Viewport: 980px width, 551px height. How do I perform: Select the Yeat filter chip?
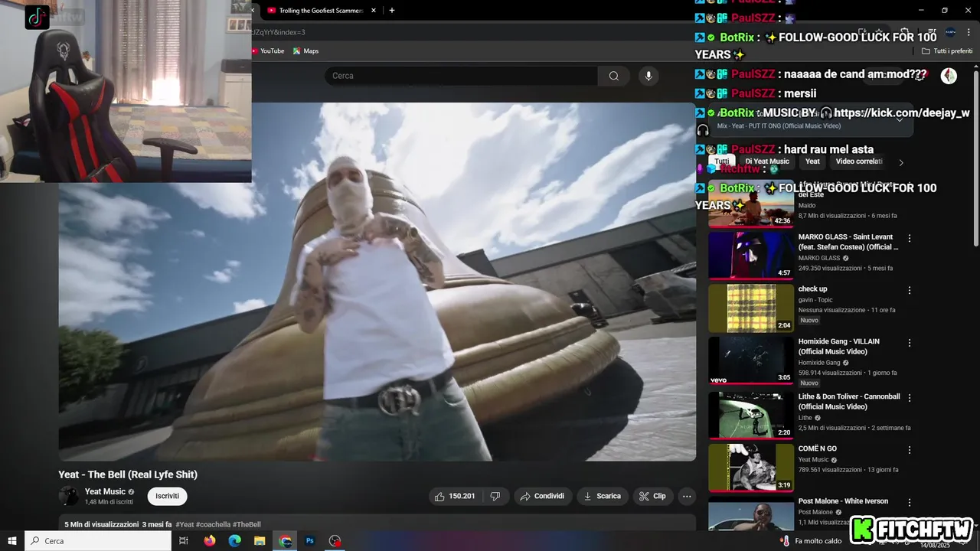812,161
